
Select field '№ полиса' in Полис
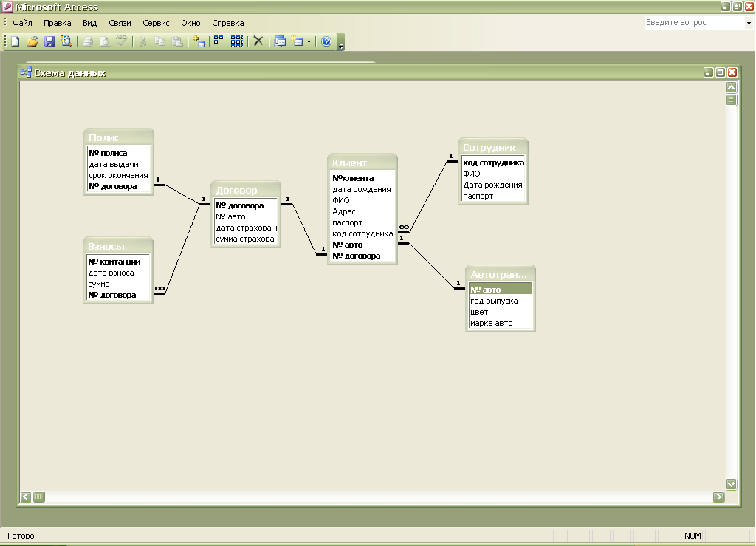(x=119, y=153)
